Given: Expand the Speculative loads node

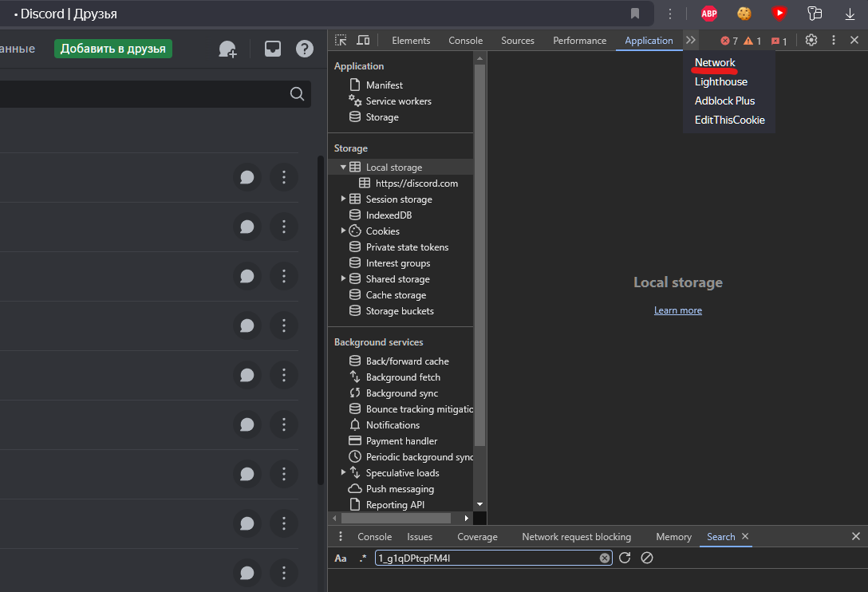Looking at the screenshot, I should pos(343,472).
